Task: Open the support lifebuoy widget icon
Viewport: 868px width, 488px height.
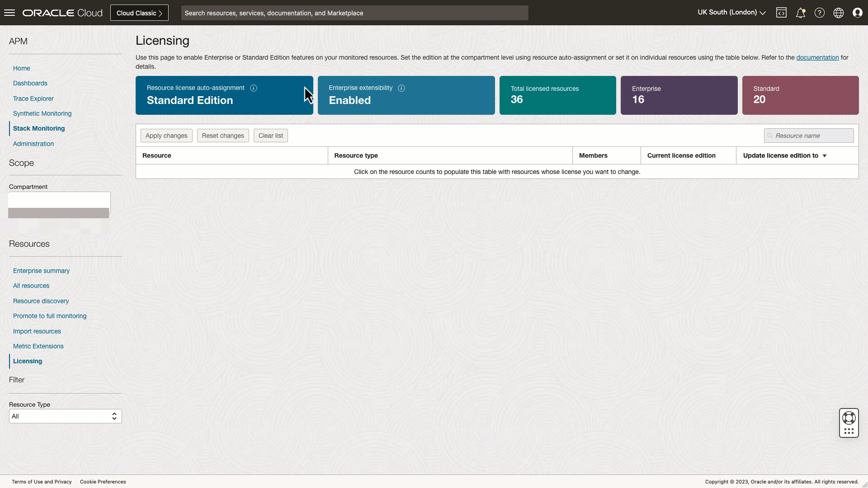Action: tap(849, 418)
